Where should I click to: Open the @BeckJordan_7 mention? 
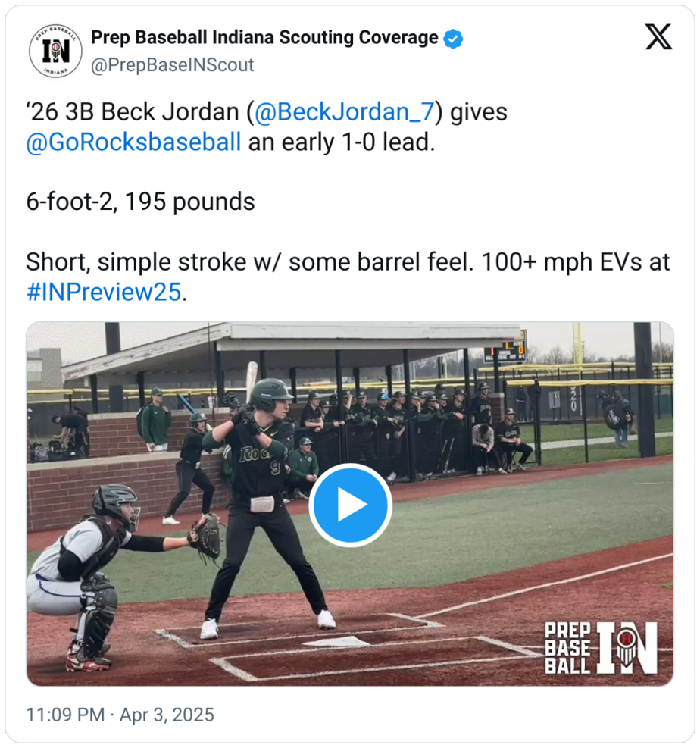point(345,112)
